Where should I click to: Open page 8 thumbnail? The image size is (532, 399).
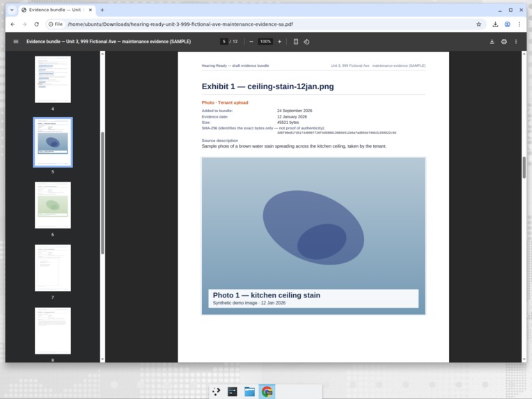[x=53, y=331]
